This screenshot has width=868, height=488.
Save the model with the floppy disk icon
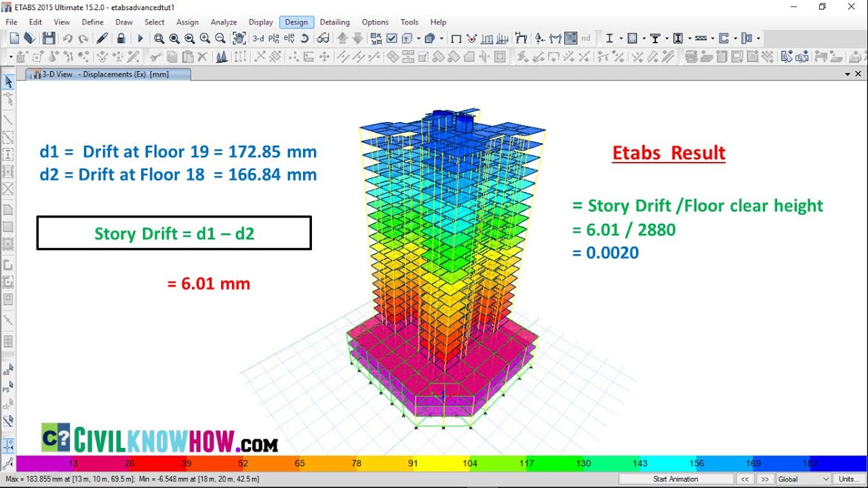click(x=49, y=39)
